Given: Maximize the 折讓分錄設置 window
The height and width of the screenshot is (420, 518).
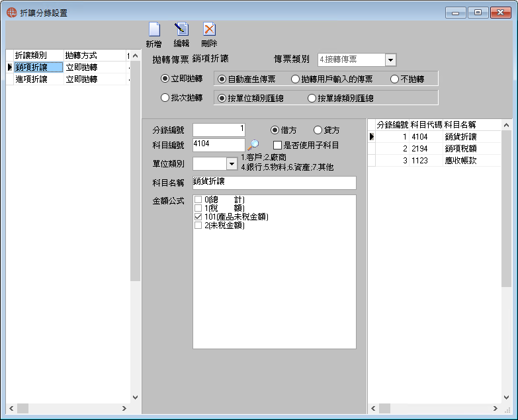Looking at the screenshot, I should point(478,13).
